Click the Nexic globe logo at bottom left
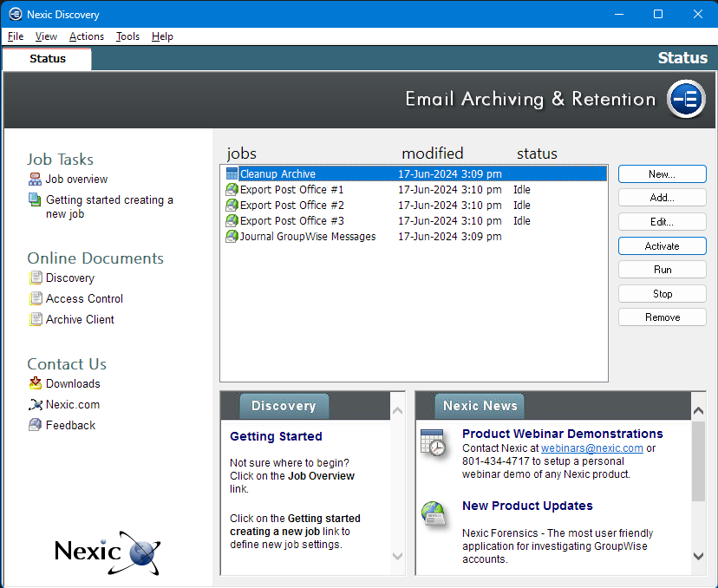The image size is (718, 588). click(108, 552)
